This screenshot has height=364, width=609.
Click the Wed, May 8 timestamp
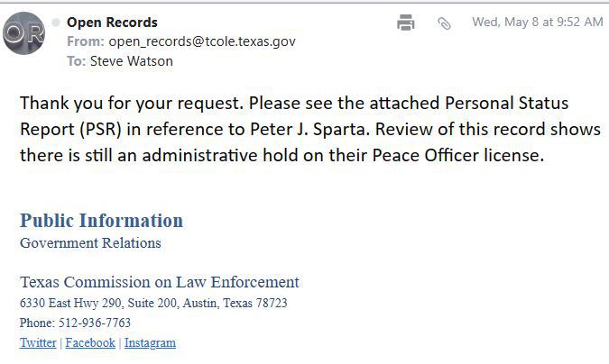(x=537, y=22)
